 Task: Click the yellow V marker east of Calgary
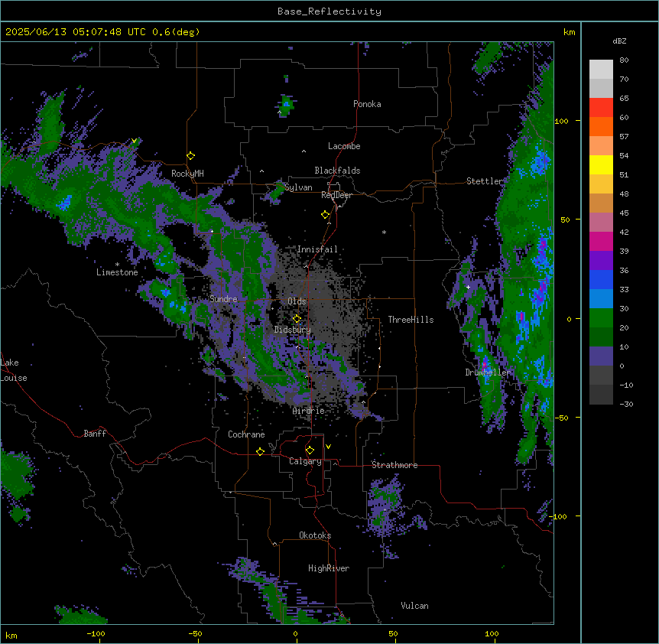328,447
